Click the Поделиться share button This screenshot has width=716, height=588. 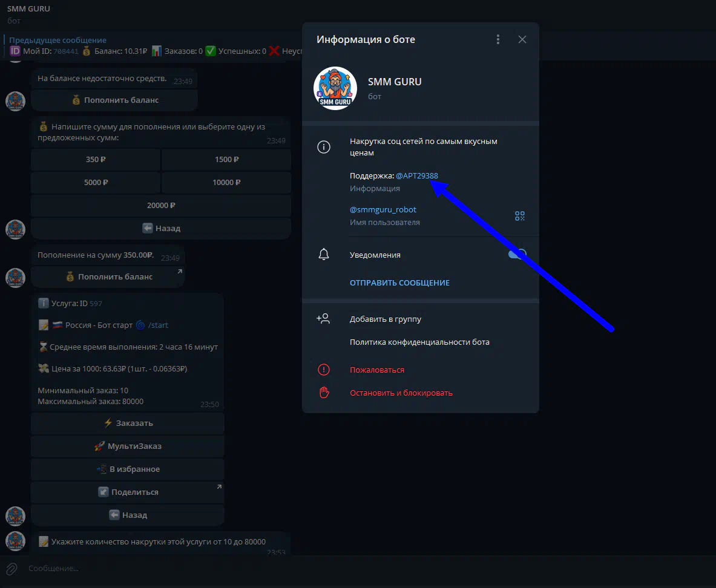127,492
